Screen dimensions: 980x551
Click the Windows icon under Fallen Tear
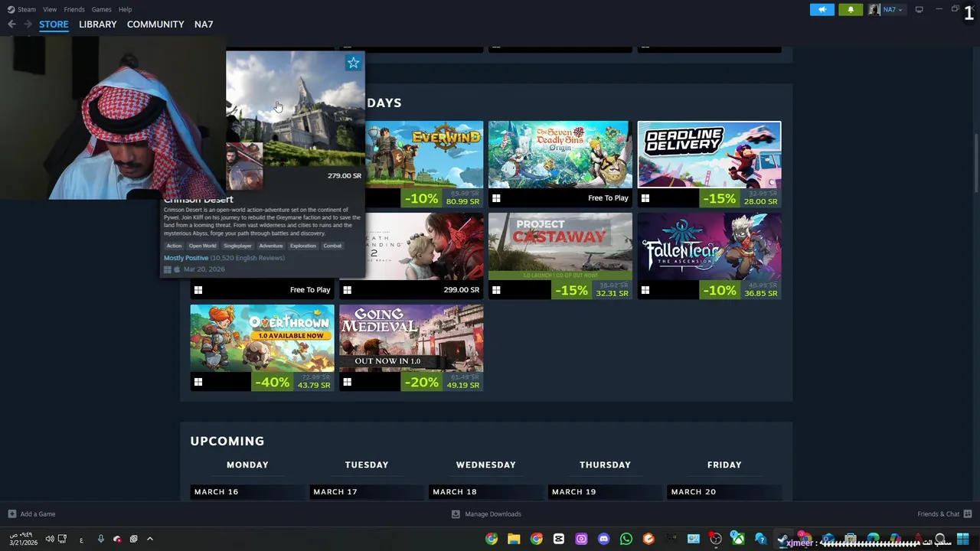tap(645, 290)
